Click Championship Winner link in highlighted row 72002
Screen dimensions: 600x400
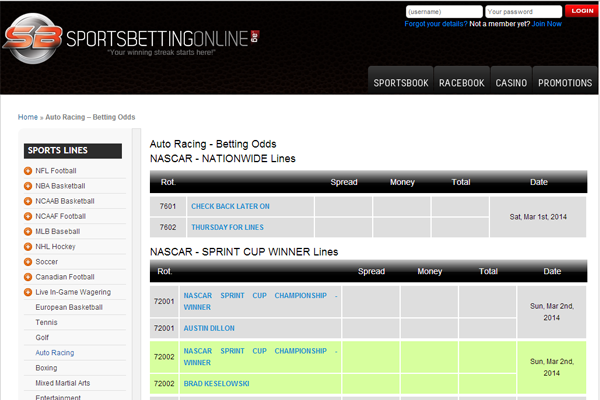click(x=260, y=357)
